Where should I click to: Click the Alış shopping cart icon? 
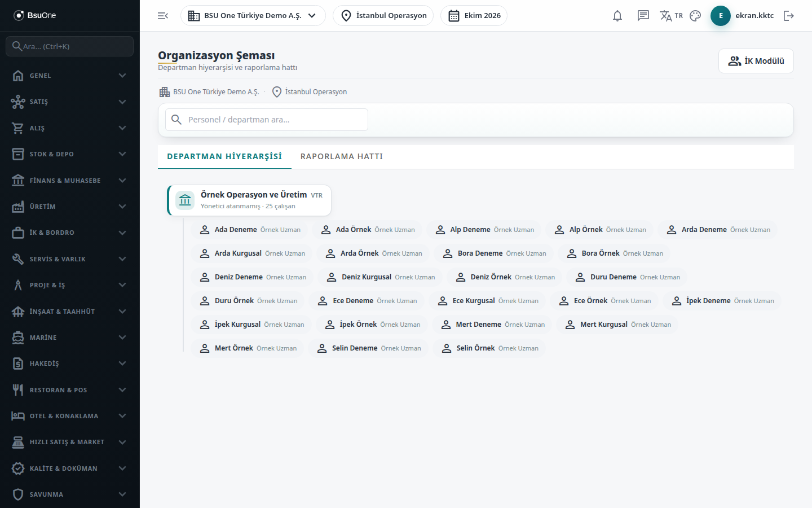[18, 128]
